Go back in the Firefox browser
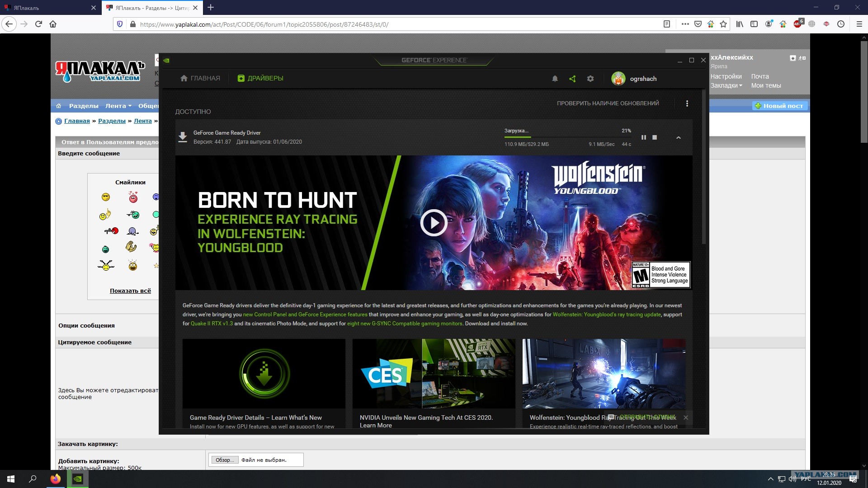The image size is (868, 488). pos(9,24)
